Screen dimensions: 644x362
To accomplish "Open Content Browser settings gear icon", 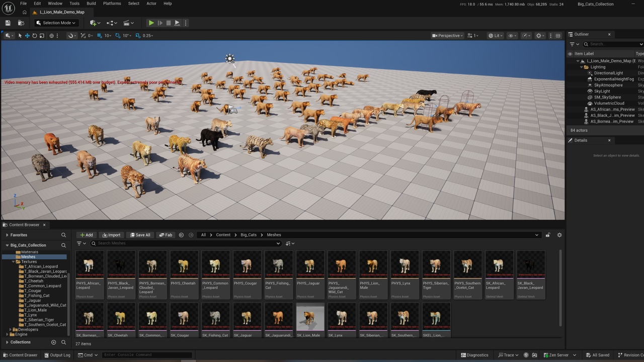I will coord(559,235).
